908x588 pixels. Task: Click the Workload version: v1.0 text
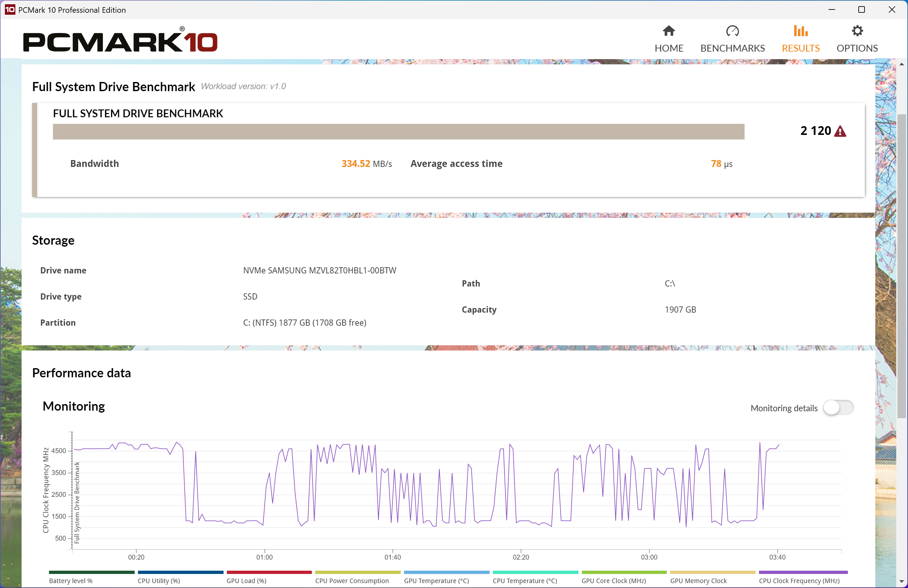click(244, 87)
